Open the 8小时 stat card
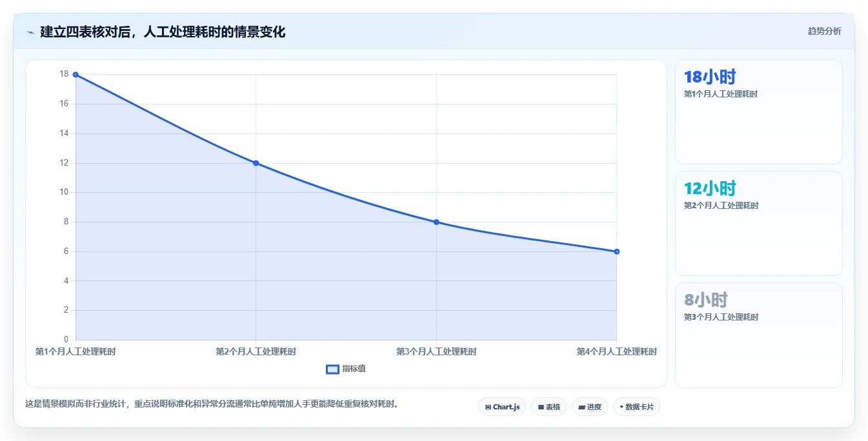 coord(759,335)
